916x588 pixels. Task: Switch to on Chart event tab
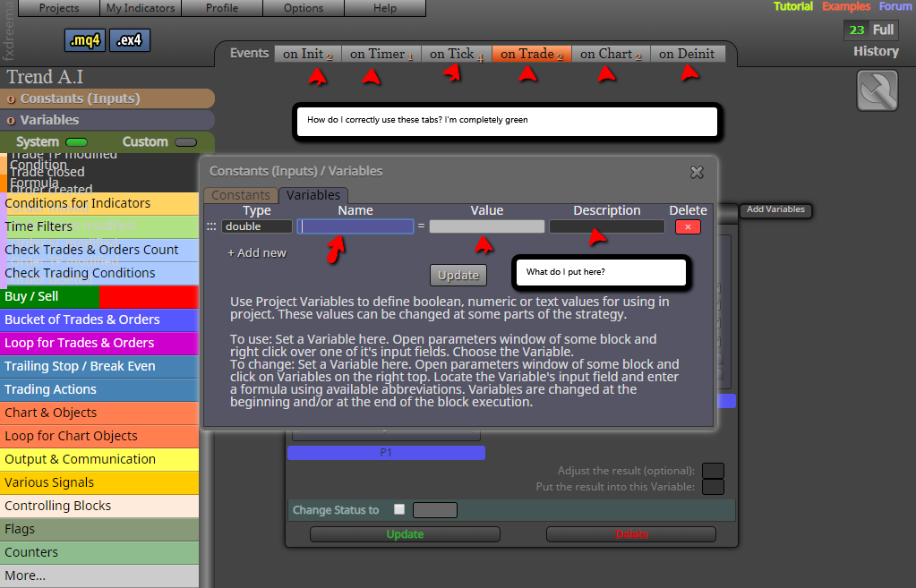(x=611, y=54)
